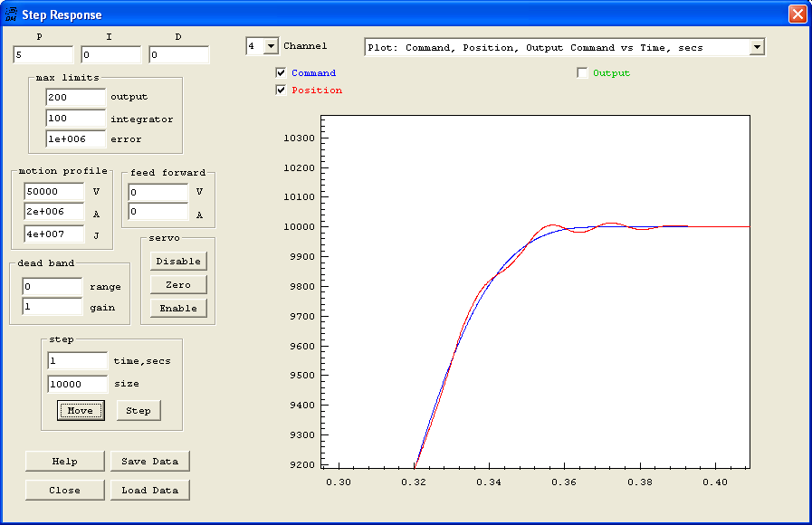Enable the Output plot checkbox

point(582,72)
